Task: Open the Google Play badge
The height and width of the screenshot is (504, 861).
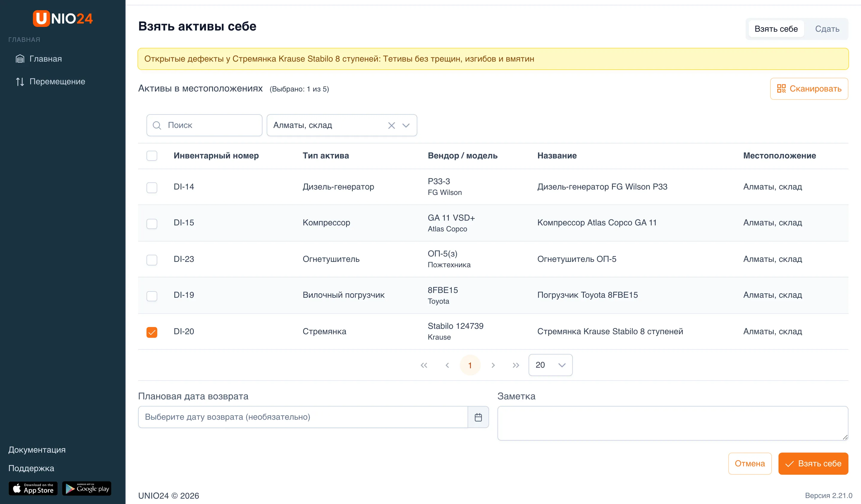Action: coord(87,489)
